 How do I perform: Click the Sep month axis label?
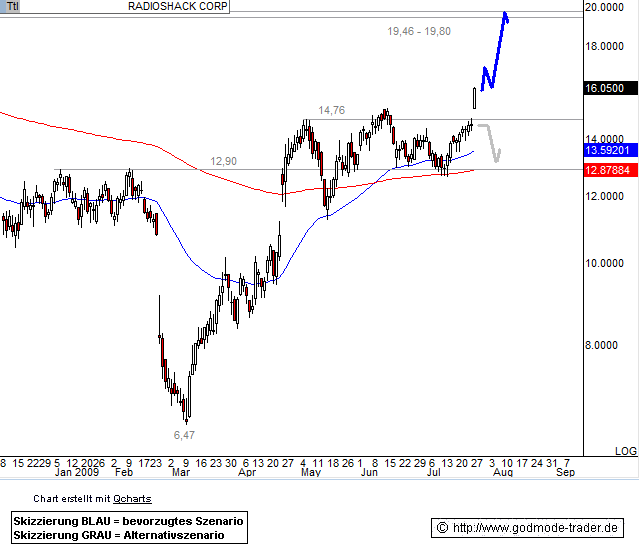click(566, 472)
